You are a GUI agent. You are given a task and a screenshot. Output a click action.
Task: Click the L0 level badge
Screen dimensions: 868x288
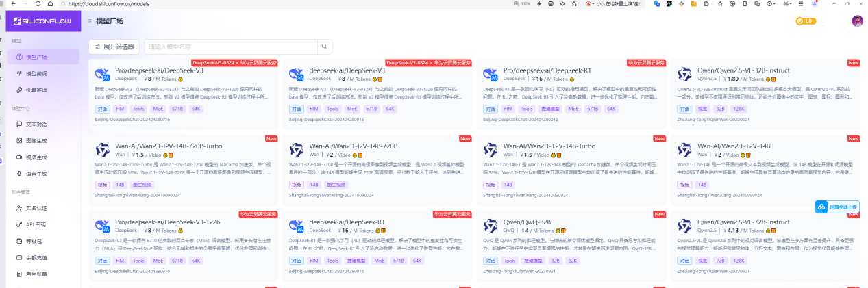coord(805,21)
